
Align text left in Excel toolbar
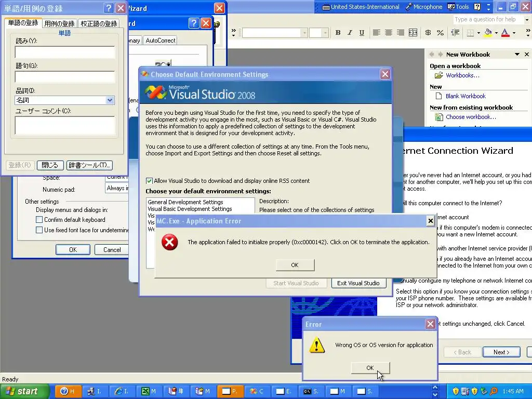[x=376, y=33]
